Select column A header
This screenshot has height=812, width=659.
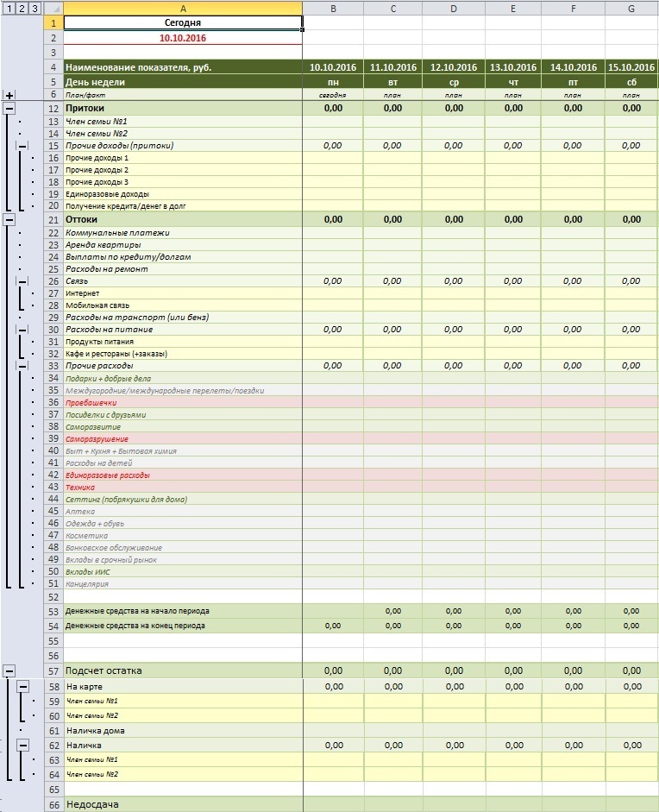tap(183, 9)
